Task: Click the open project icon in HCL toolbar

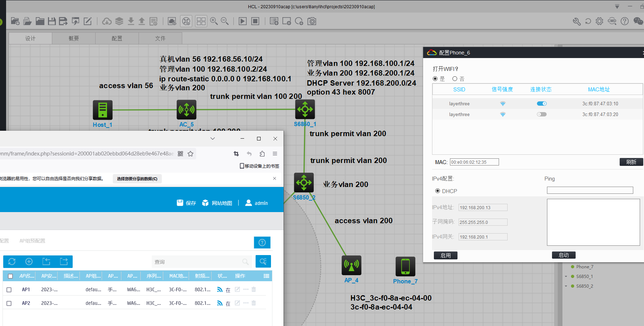Action: (x=28, y=21)
